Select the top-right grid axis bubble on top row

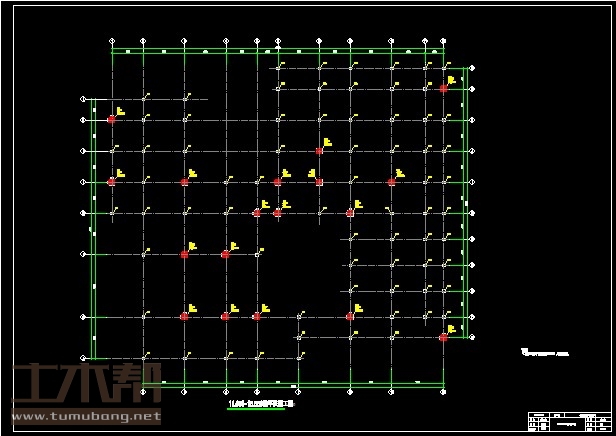[x=442, y=42]
